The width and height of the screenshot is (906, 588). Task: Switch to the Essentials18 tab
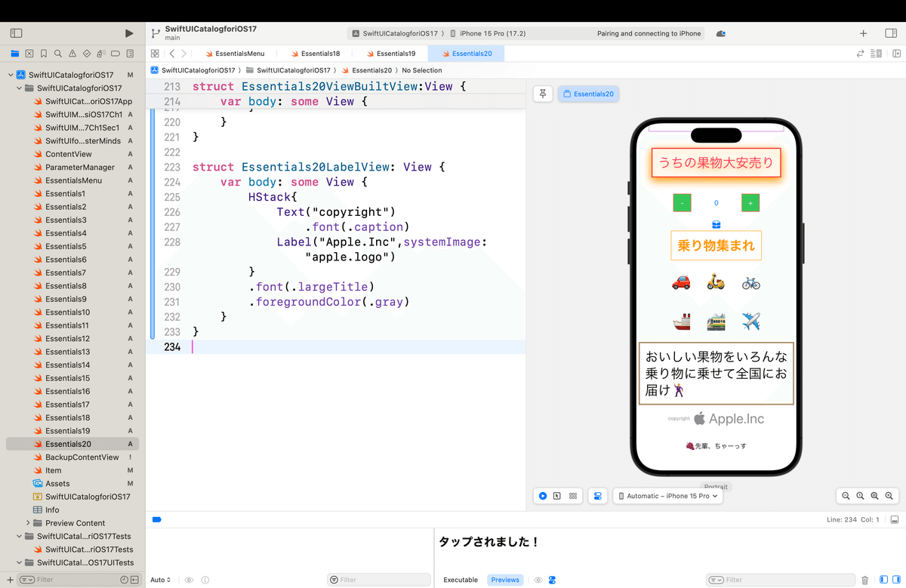point(315,54)
